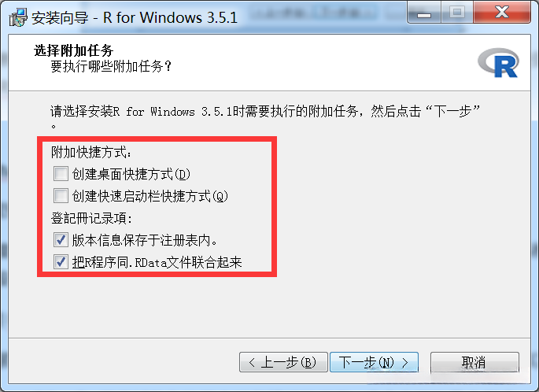Go back with the 上一步(B) button
539x392 pixels.
tap(283, 362)
